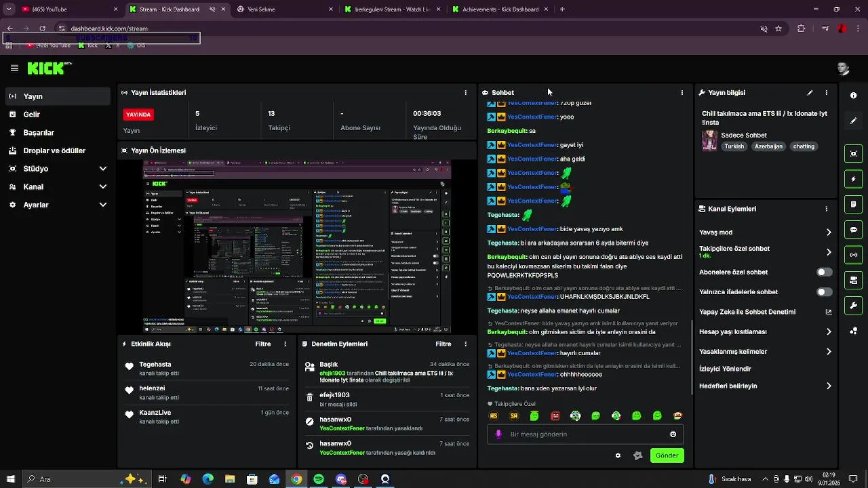Click the Windows Start button
Viewport: 868px width, 488px height.
(11, 479)
